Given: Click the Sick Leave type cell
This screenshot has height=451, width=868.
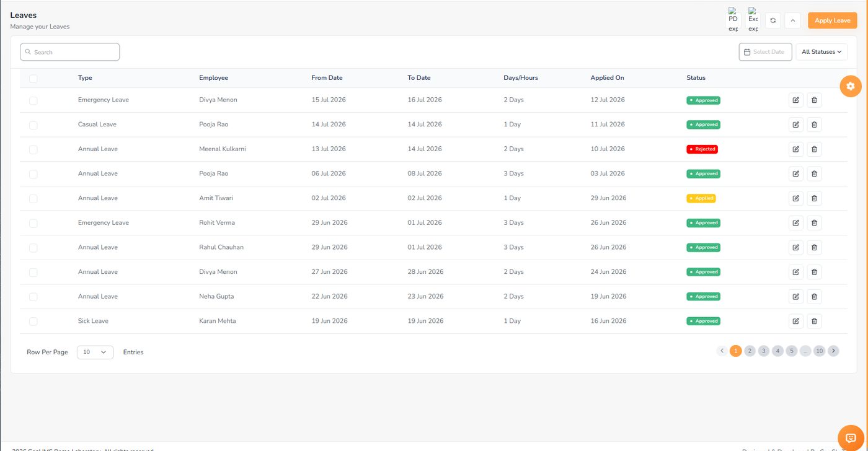Looking at the screenshot, I should click(93, 321).
